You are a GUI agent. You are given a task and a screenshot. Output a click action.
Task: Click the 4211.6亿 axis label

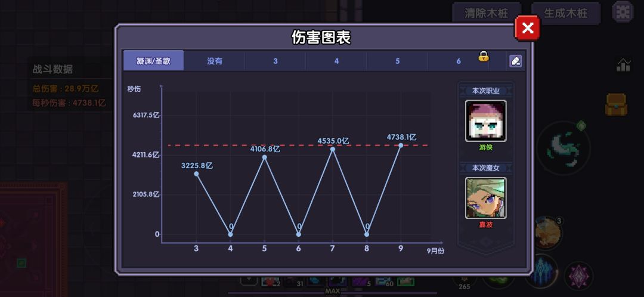coord(146,155)
